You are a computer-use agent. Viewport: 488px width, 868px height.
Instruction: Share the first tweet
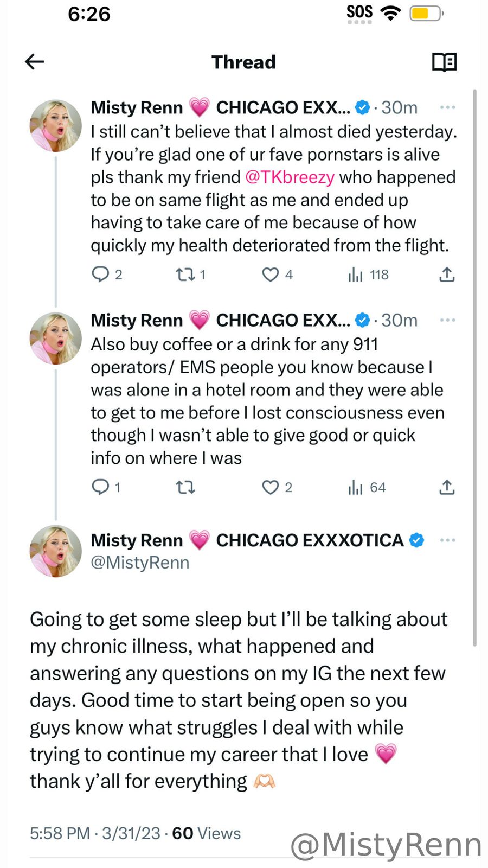(x=447, y=275)
